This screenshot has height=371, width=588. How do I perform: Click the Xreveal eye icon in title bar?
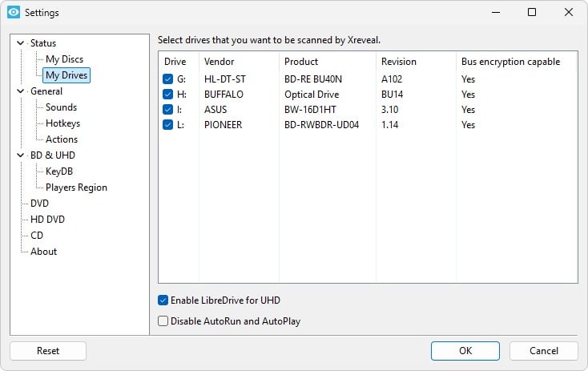click(14, 12)
